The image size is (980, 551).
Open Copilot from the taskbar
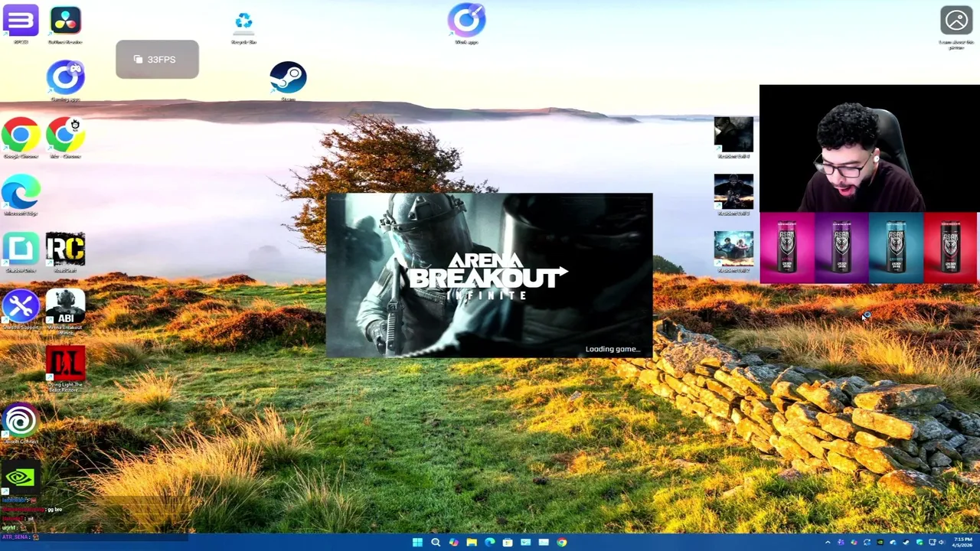click(454, 542)
